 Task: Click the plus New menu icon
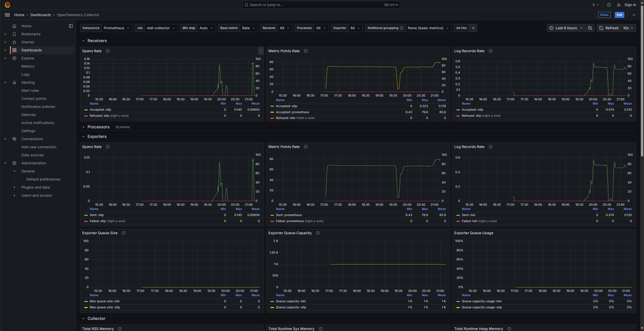tap(595, 5)
